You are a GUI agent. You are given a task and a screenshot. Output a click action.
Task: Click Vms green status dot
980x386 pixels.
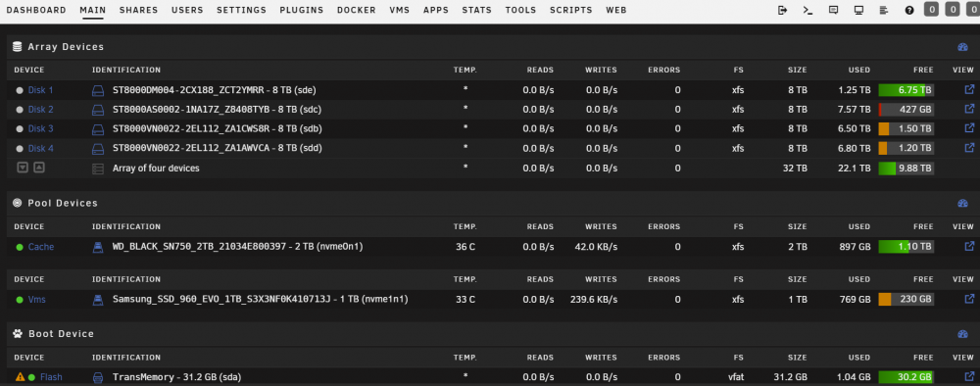pyautogui.click(x=20, y=300)
